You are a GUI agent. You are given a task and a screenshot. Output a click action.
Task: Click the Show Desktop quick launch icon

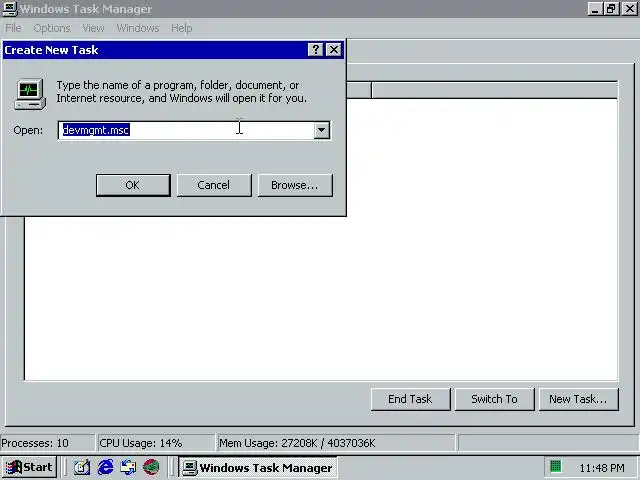[x=82, y=467]
